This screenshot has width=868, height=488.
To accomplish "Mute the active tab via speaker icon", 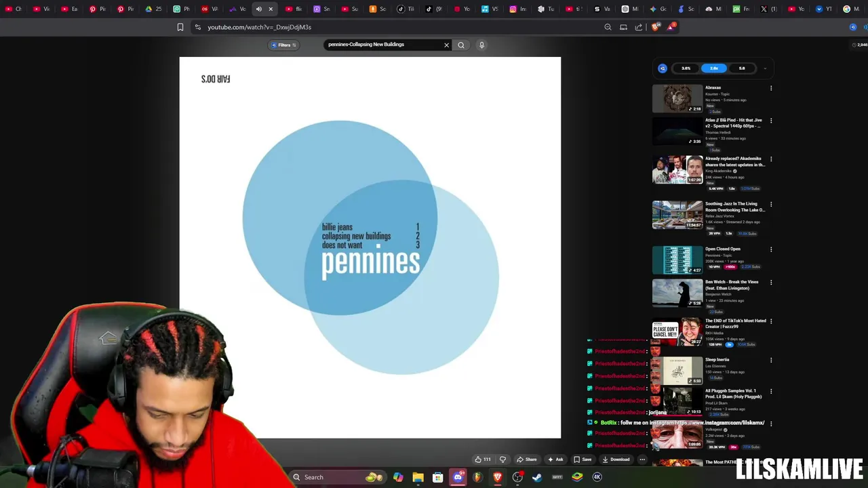I will click(258, 9).
